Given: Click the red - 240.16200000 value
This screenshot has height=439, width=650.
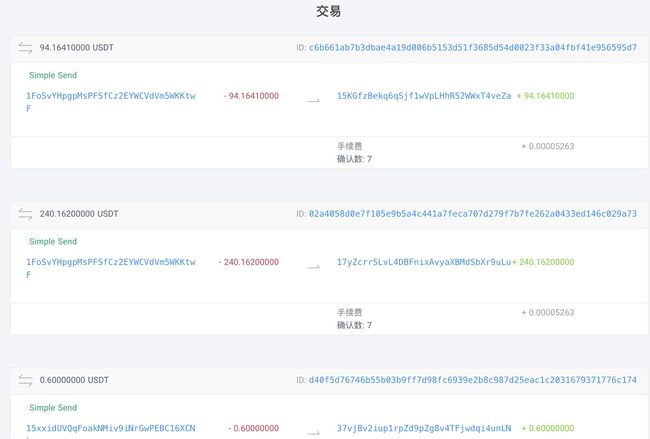Looking at the screenshot, I should [x=249, y=262].
